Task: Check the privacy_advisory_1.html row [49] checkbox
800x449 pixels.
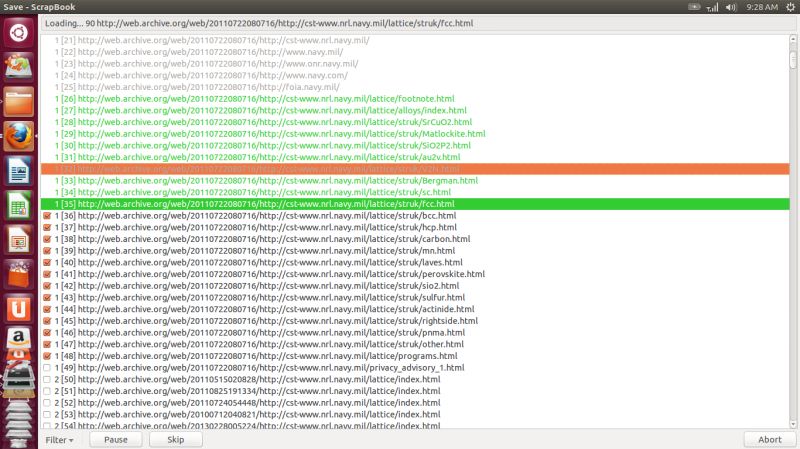Action: coord(47,368)
